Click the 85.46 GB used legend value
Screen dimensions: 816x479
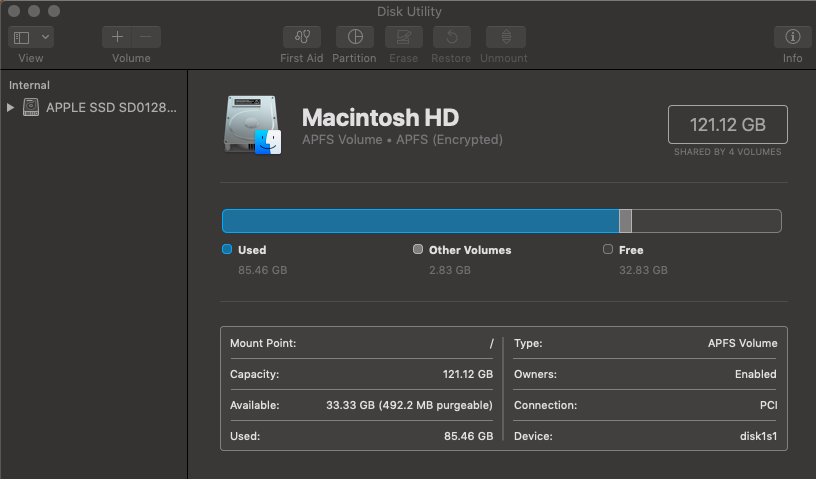pos(263,270)
